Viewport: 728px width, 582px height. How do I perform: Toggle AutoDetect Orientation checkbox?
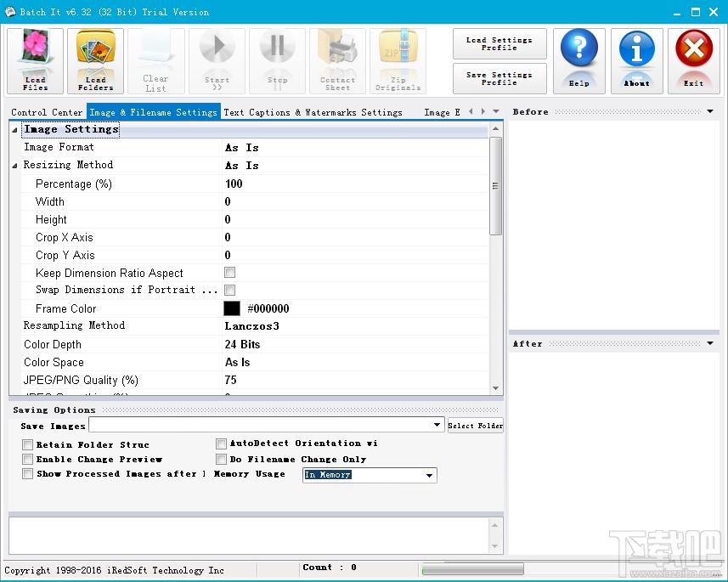click(221, 444)
